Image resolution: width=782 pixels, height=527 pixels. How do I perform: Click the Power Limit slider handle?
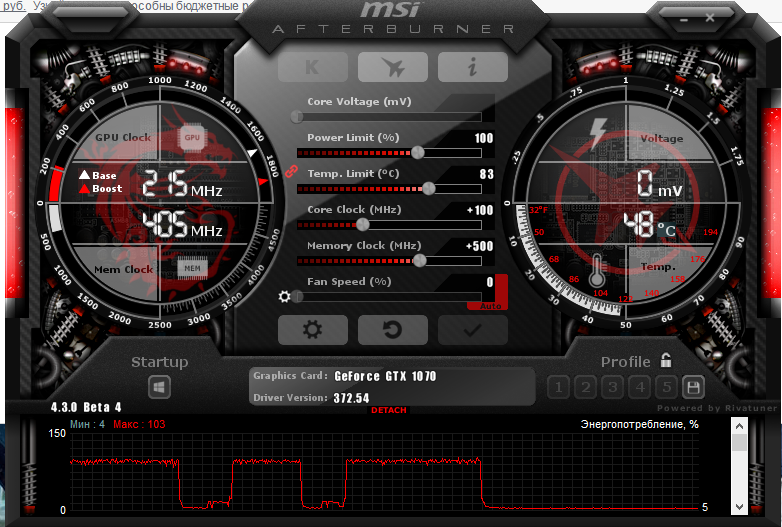pos(417,153)
